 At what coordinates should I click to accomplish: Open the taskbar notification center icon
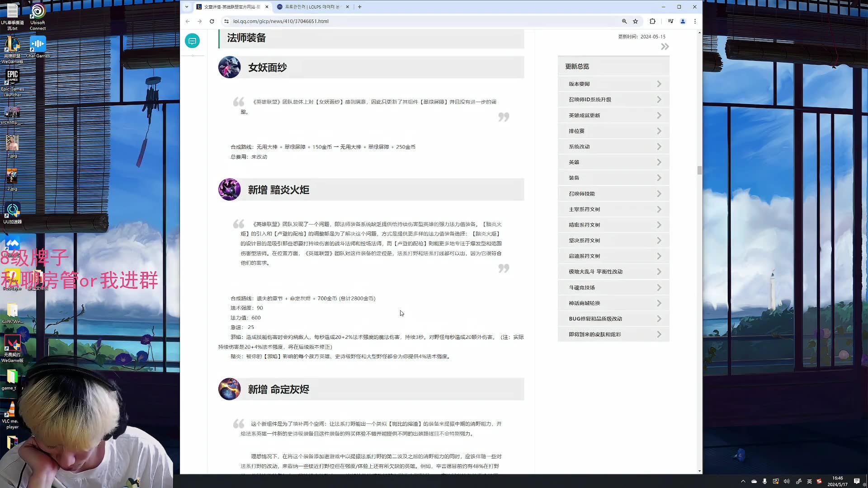[857, 481]
